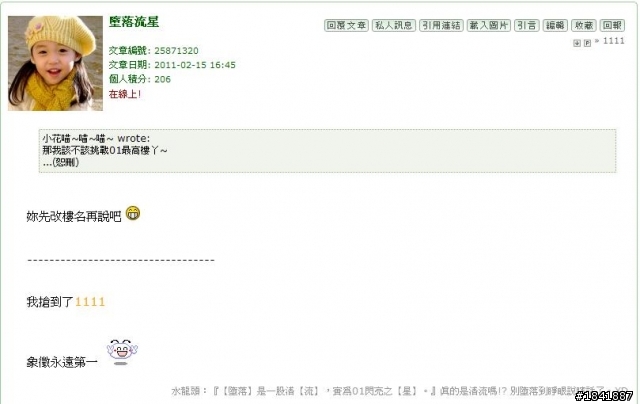This screenshot has width=640, height=404.
Task: Click the grinning emoticon after 妳先改樓名再說吧
Action: 133,213
